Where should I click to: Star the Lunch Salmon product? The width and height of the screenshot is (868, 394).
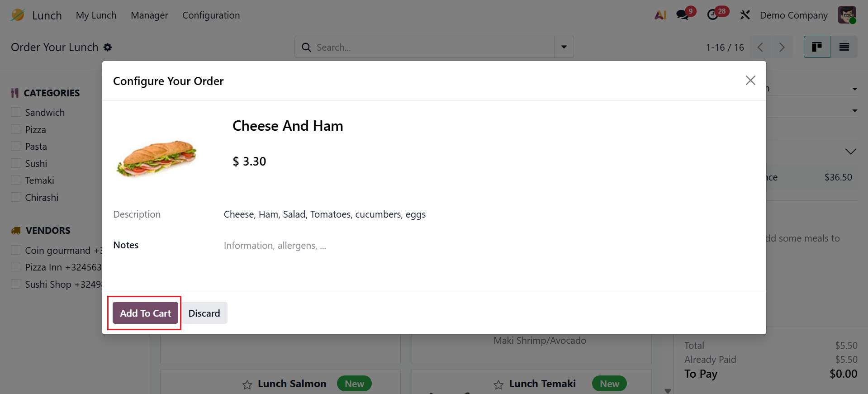pos(247,385)
